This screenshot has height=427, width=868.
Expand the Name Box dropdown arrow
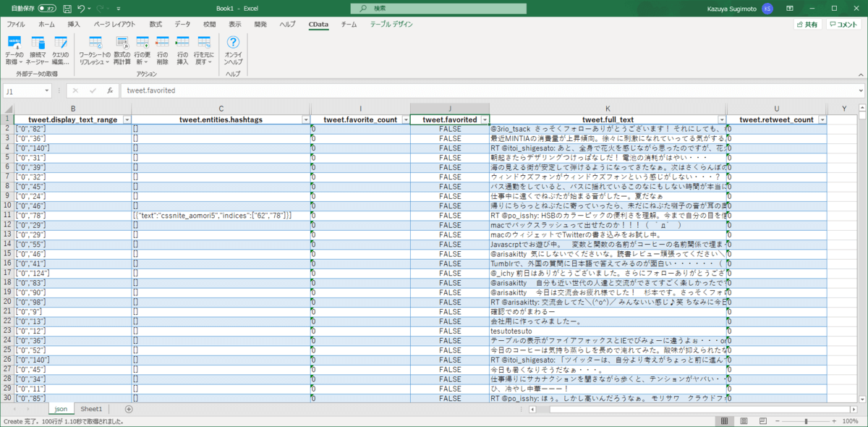(x=47, y=91)
